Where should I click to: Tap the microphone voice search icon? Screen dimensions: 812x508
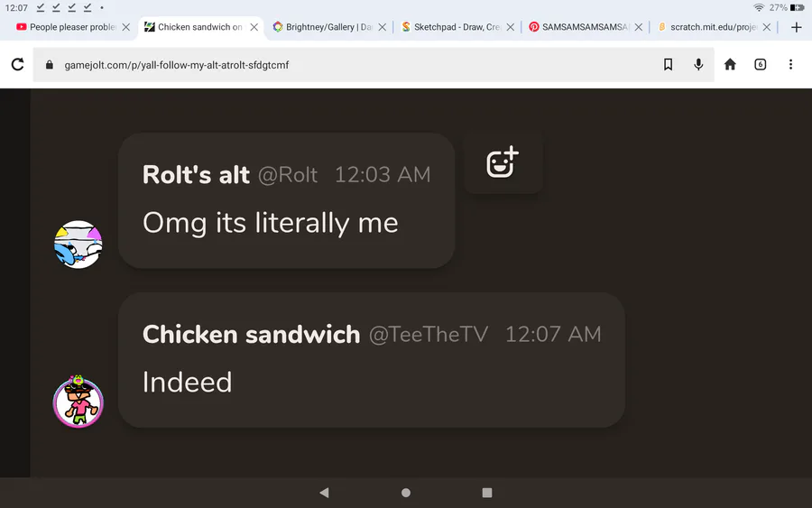(x=698, y=64)
